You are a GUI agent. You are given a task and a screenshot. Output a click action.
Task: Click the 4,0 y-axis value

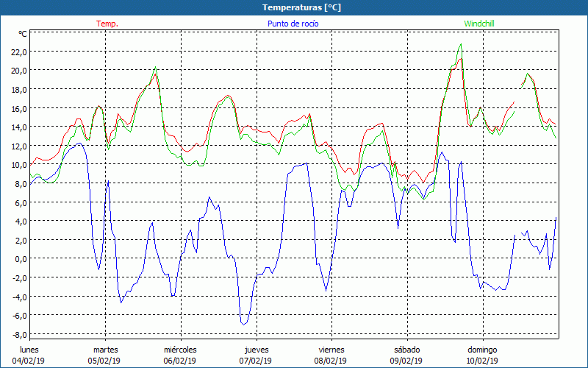tap(21, 222)
